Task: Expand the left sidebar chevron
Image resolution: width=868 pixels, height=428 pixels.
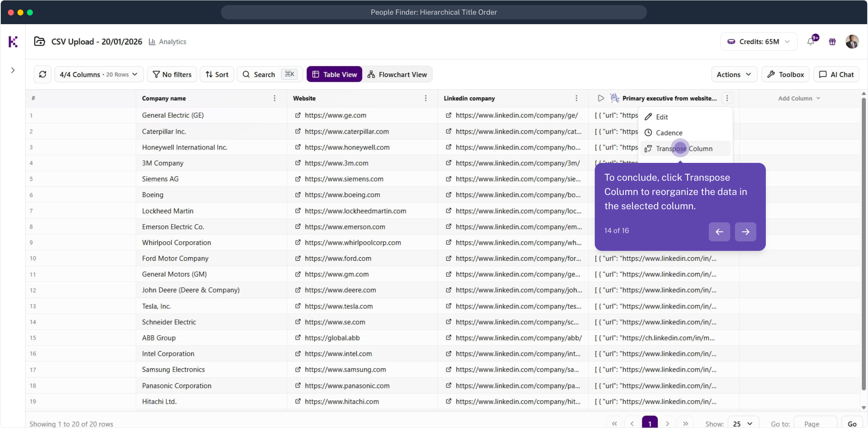Action: coord(13,70)
